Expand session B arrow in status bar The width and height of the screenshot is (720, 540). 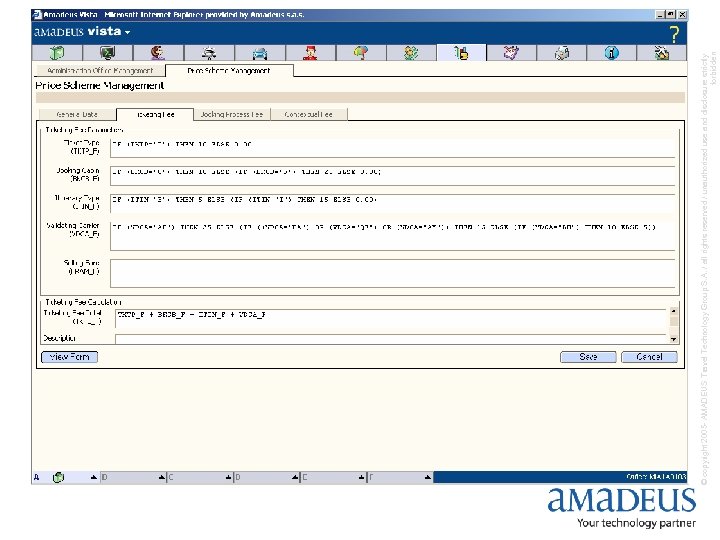point(162,478)
